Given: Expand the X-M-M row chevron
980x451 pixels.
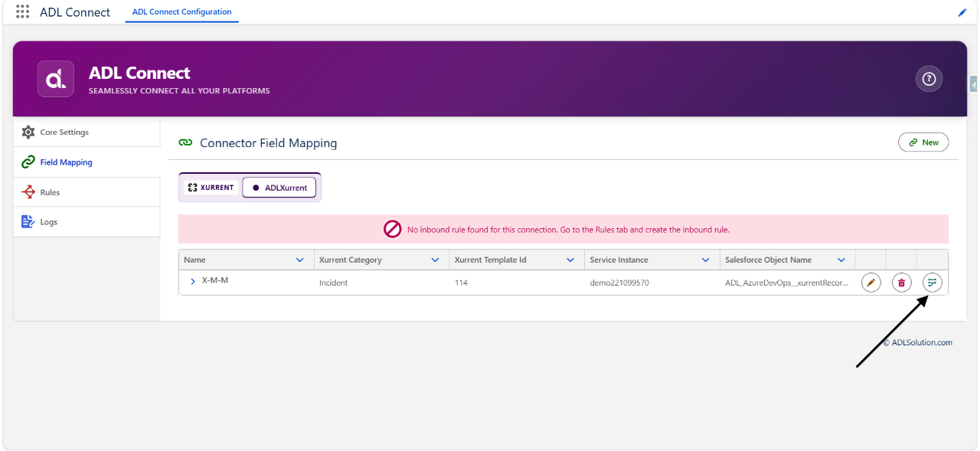Looking at the screenshot, I should tap(193, 281).
